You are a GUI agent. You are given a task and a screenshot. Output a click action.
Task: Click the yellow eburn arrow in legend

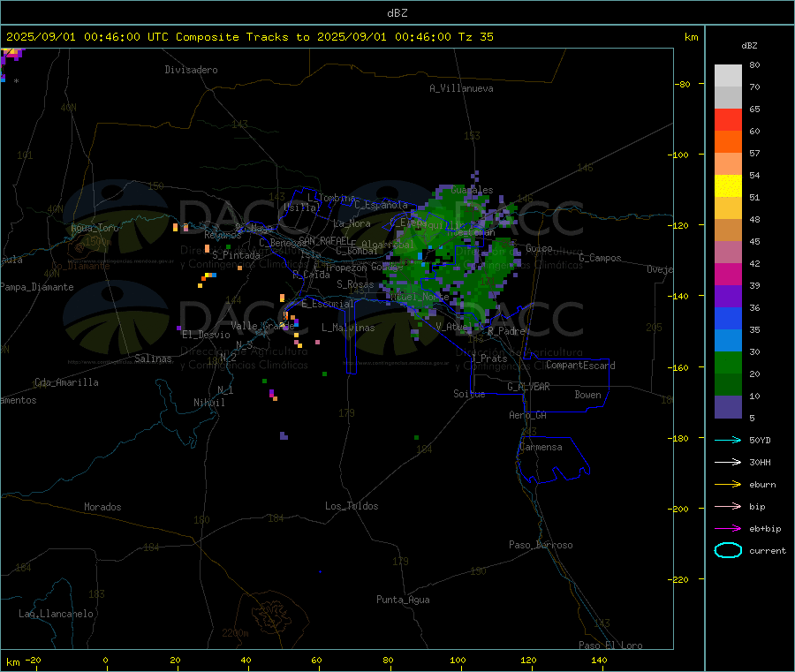coord(728,485)
